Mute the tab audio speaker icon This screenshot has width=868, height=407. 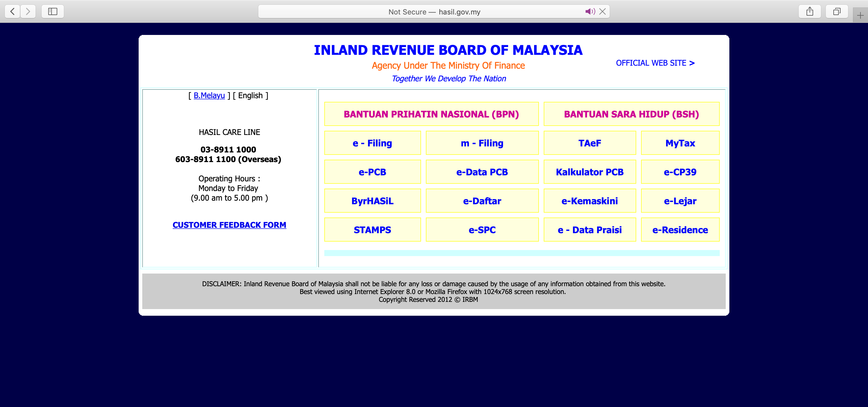click(x=590, y=12)
